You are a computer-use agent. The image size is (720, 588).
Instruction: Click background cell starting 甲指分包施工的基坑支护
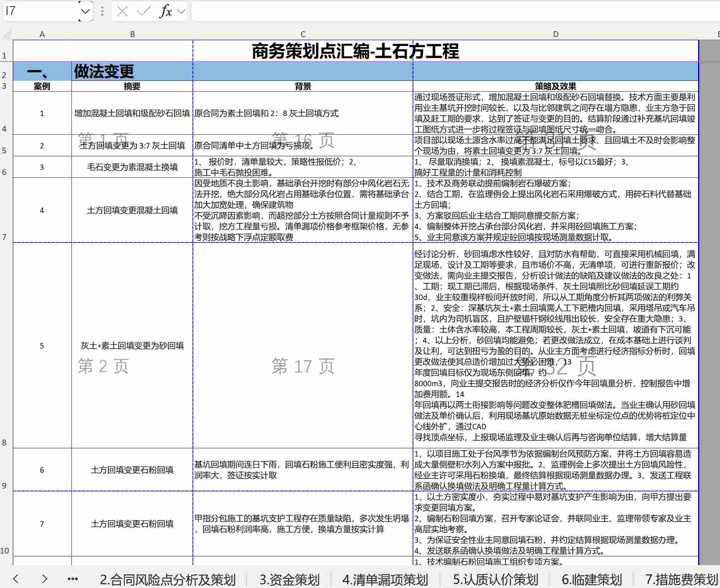click(303, 524)
